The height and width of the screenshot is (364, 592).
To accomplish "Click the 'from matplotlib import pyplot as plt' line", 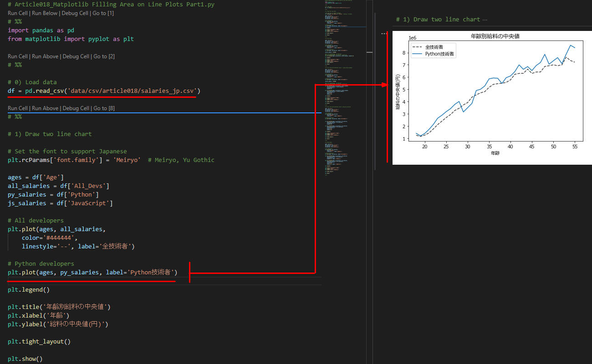I will (71, 39).
